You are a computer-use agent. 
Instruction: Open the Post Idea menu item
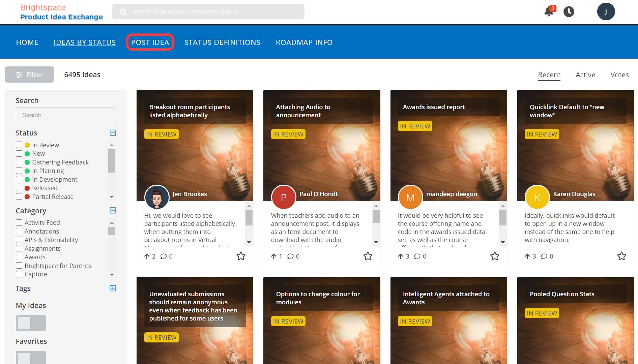pyautogui.click(x=150, y=42)
